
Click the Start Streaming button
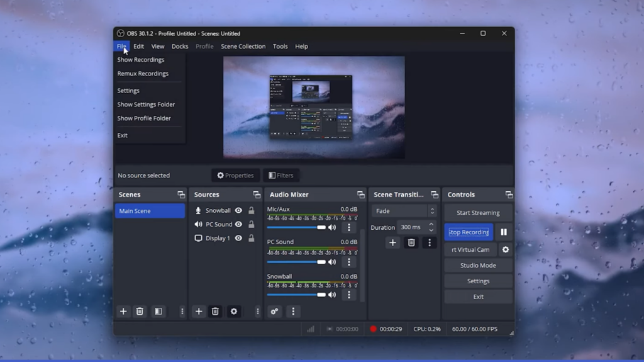point(478,213)
